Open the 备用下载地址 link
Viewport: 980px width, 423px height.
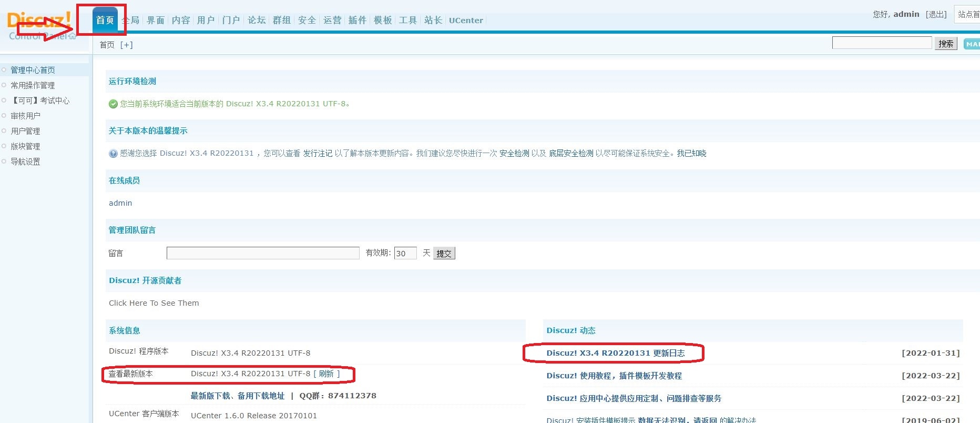pos(261,396)
